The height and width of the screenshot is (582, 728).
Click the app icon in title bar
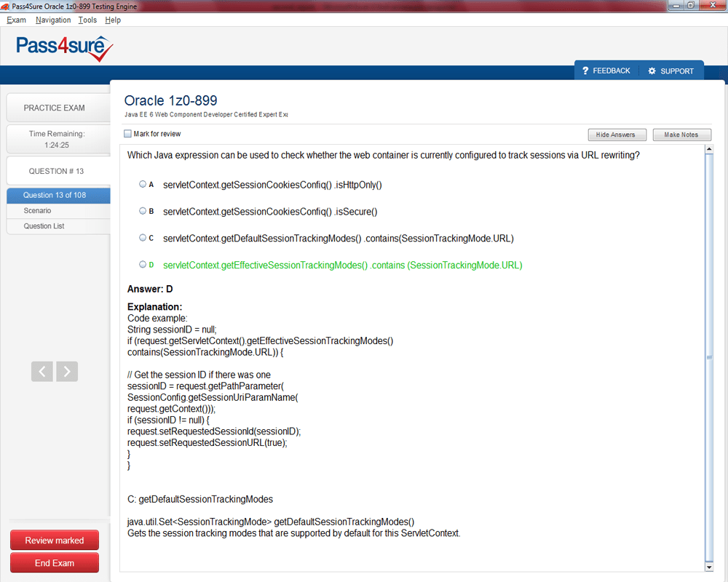tap(5, 6)
